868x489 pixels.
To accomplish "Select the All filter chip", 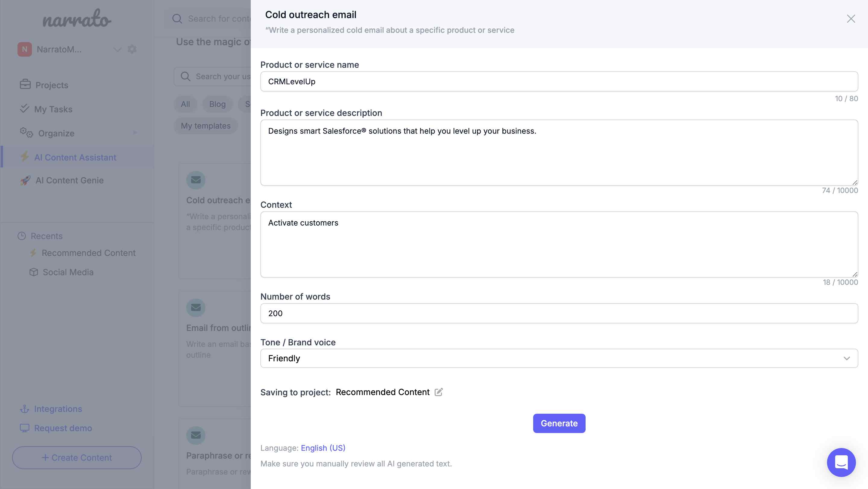I will coord(185,104).
